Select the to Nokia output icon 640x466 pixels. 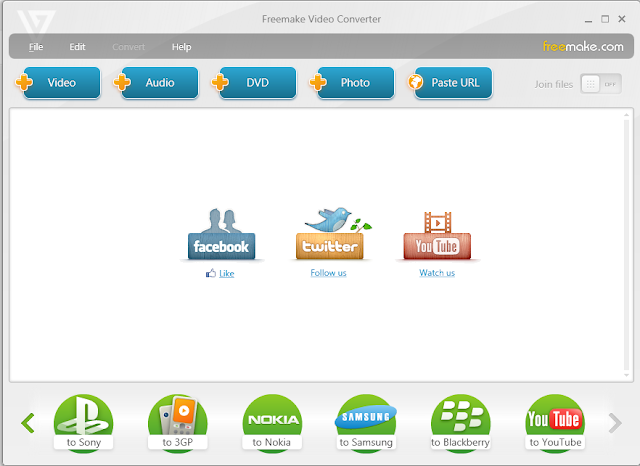click(x=272, y=423)
